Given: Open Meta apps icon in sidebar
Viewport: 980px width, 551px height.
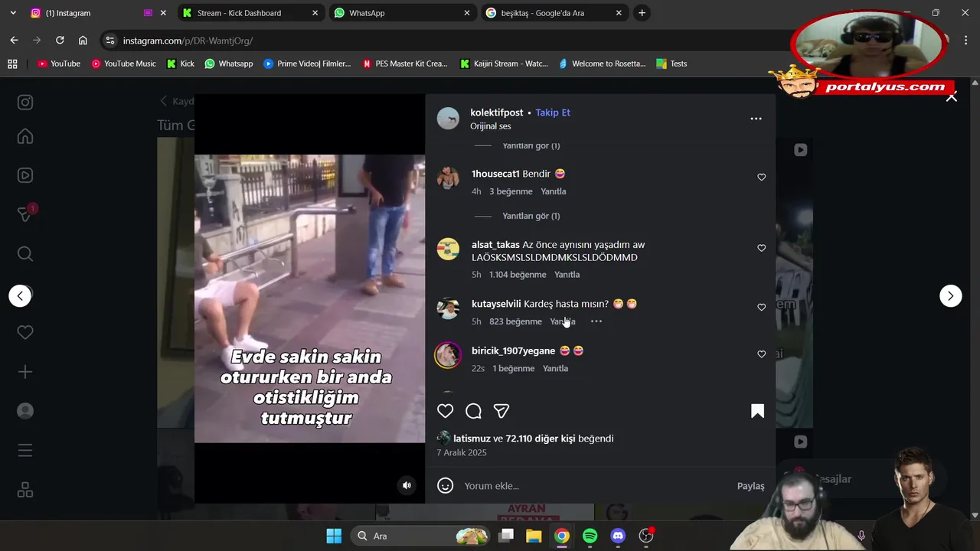Looking at the screenshot, I should click(x=25, y=489).
